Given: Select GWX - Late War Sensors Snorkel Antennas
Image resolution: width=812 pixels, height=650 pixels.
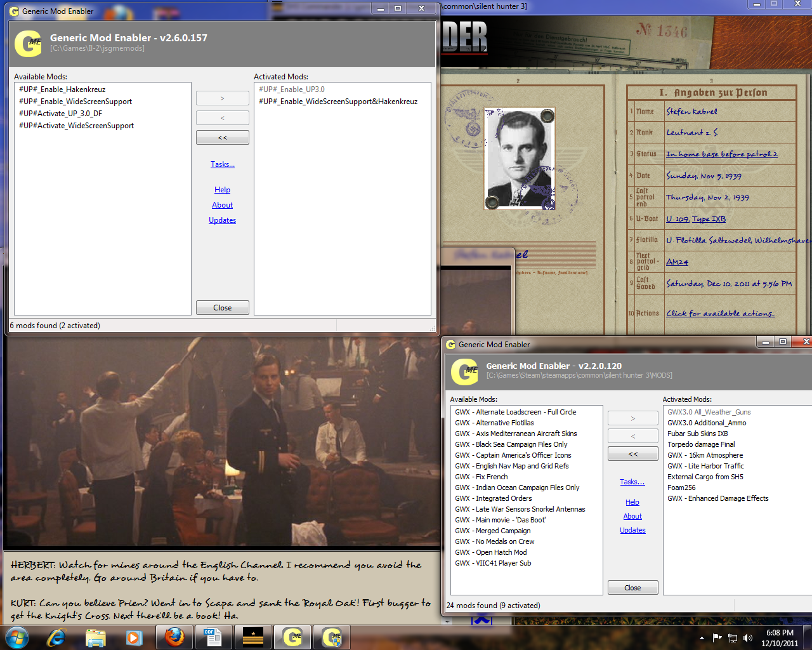Looking at the screenshot, I should (520, 509).
